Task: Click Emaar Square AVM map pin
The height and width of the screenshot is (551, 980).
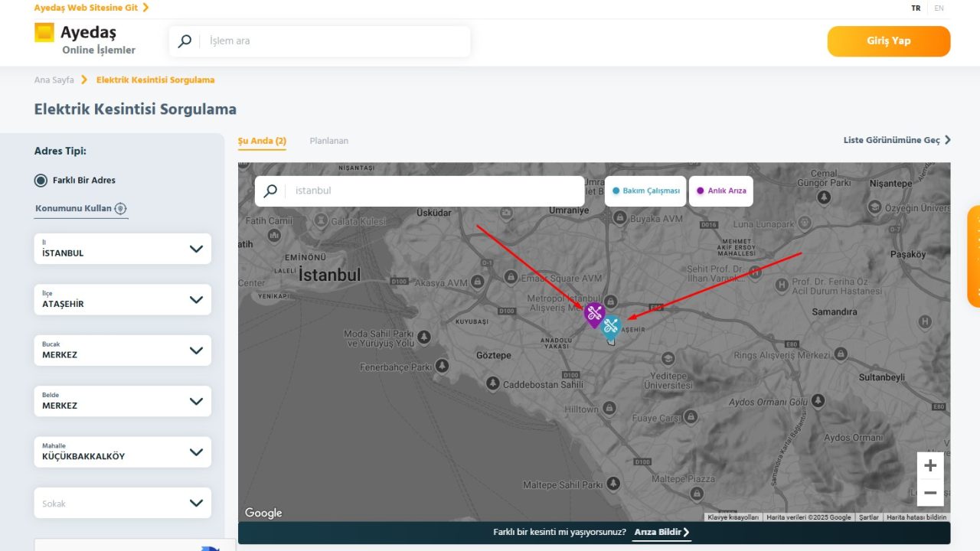Action: coord(510,276)
